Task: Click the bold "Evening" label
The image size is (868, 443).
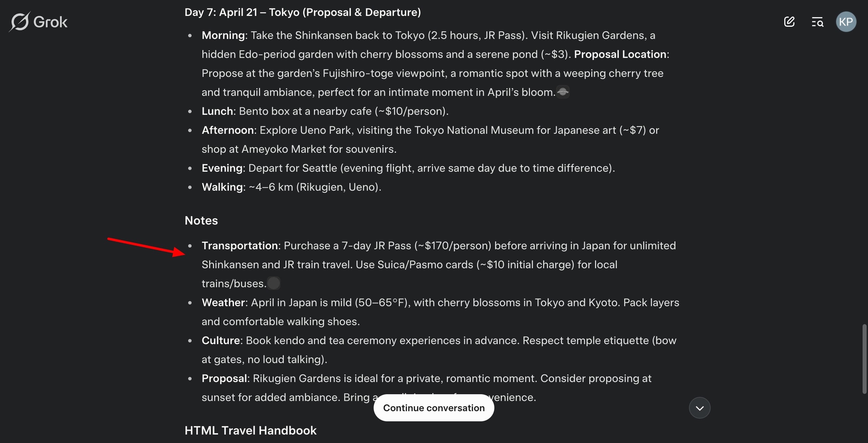Action: tap(222, 168)
